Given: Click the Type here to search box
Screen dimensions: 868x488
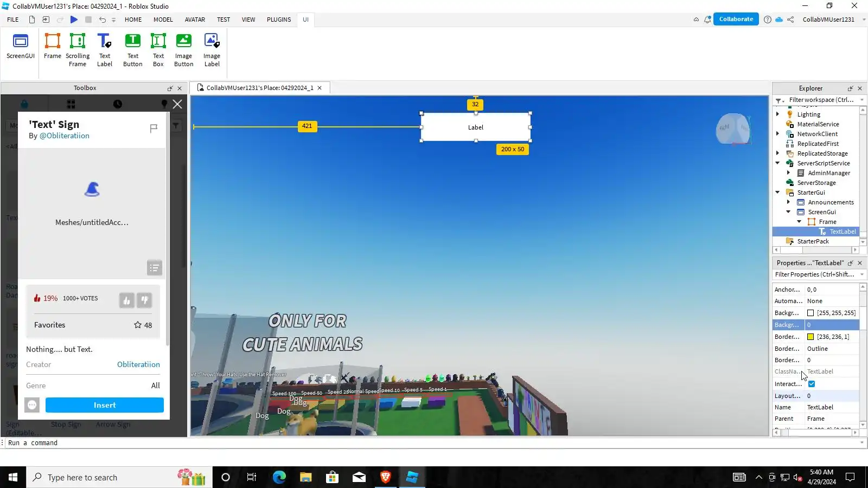Looking at the screenshot, I should point(119,477).
